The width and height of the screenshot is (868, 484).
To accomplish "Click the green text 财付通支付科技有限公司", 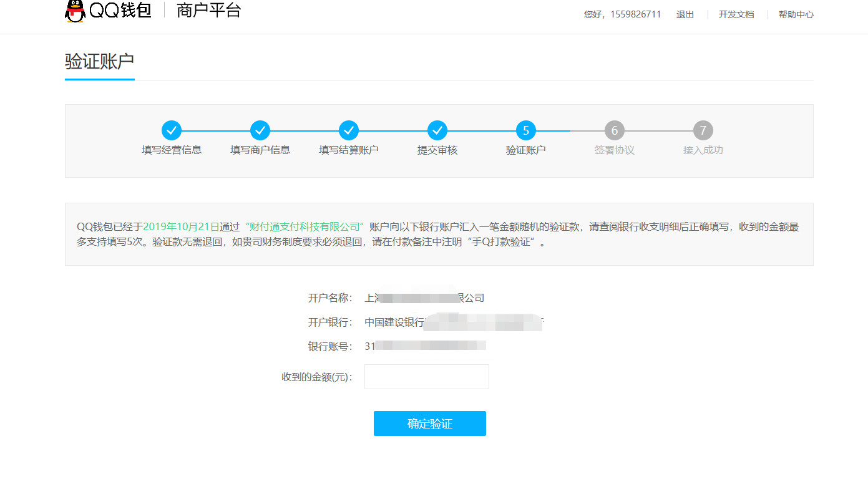I will (305, 226).
